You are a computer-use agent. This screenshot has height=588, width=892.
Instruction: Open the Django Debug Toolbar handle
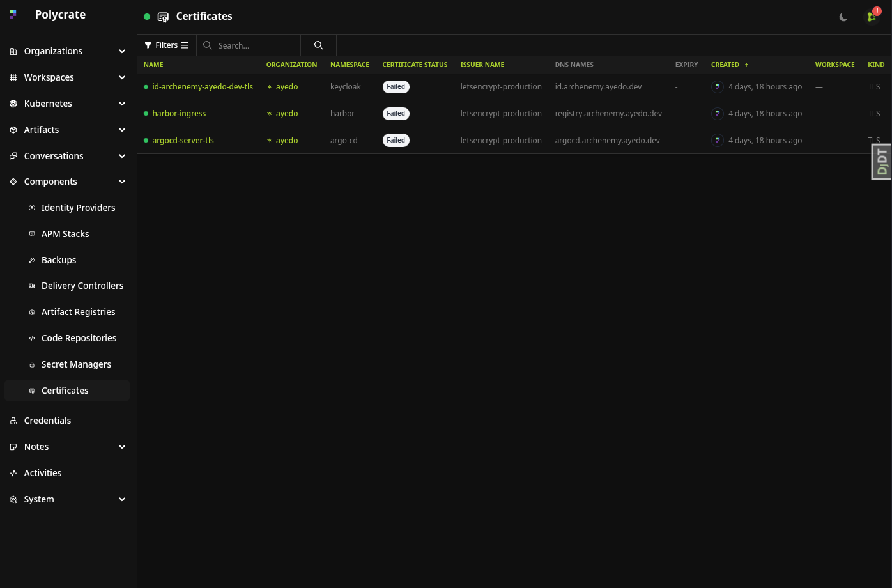pos(882,162)
